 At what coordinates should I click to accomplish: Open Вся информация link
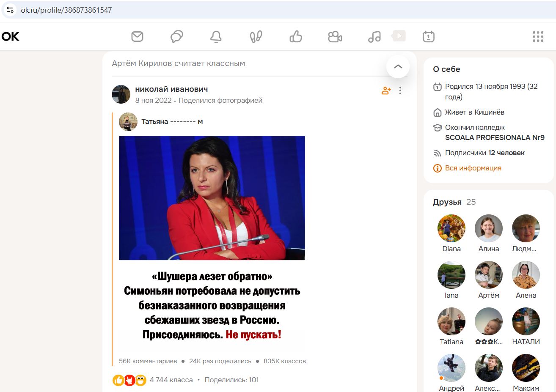473,168
